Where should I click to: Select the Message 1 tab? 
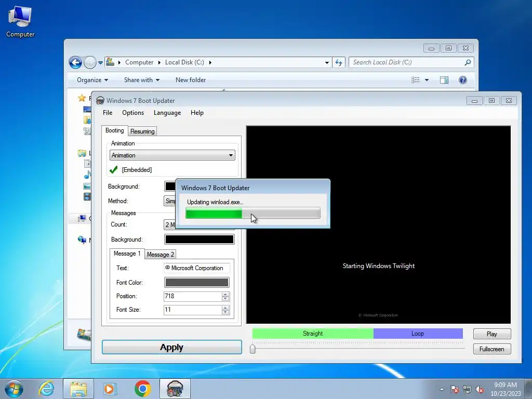point(127,254)
